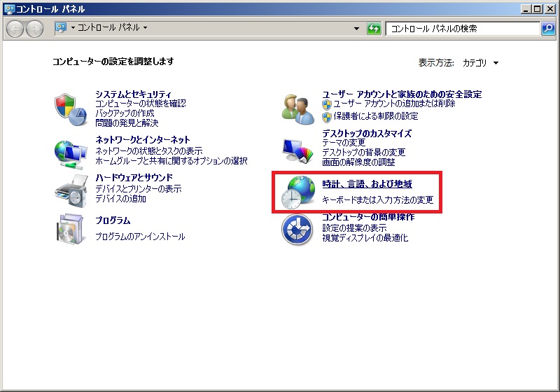The height and width of the screenshot is (392, 560).
Task: Click the Forward navigation button
Action: 34,29
